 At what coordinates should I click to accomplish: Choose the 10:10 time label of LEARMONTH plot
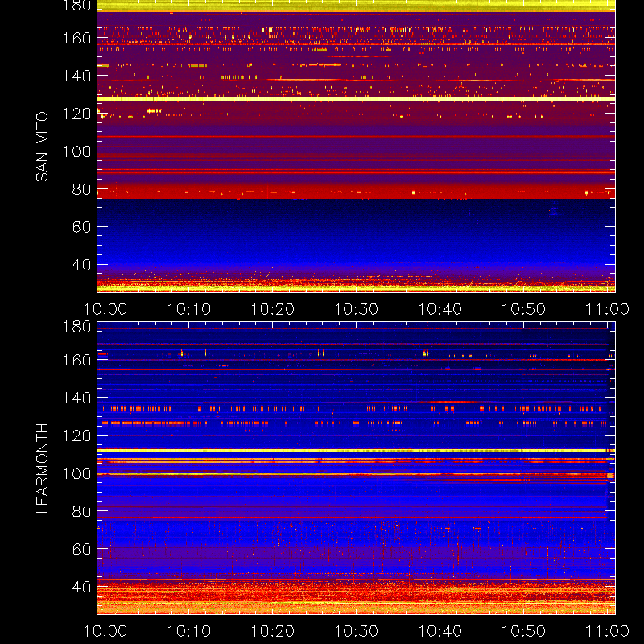tap(189, 631)
